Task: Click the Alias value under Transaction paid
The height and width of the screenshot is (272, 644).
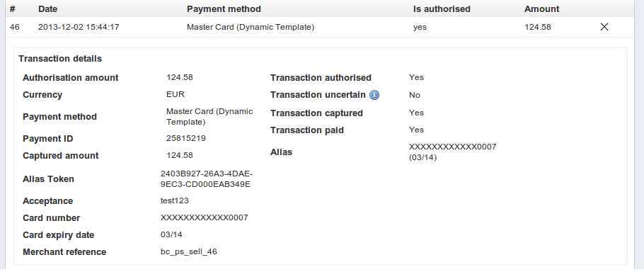Action: pyautogui.click(x=453, y=152)
